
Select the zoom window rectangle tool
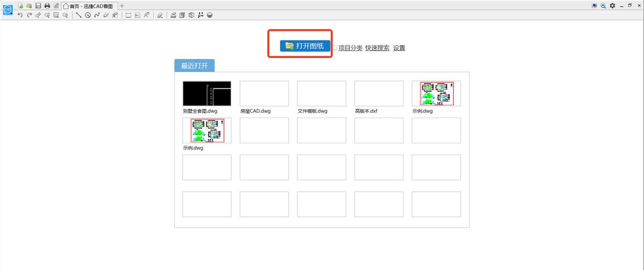(x=56, y=15)
